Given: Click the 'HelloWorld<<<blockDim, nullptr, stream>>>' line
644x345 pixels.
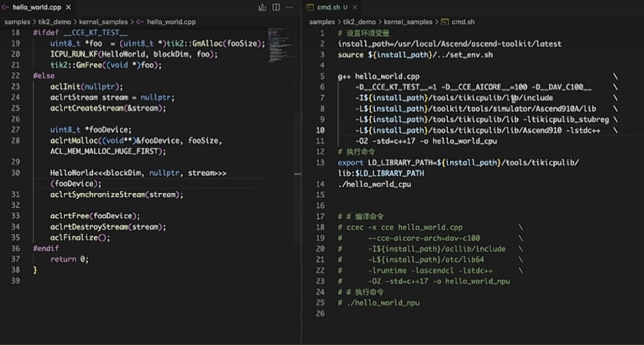Looking at the screenshot, I should point(138,173).
